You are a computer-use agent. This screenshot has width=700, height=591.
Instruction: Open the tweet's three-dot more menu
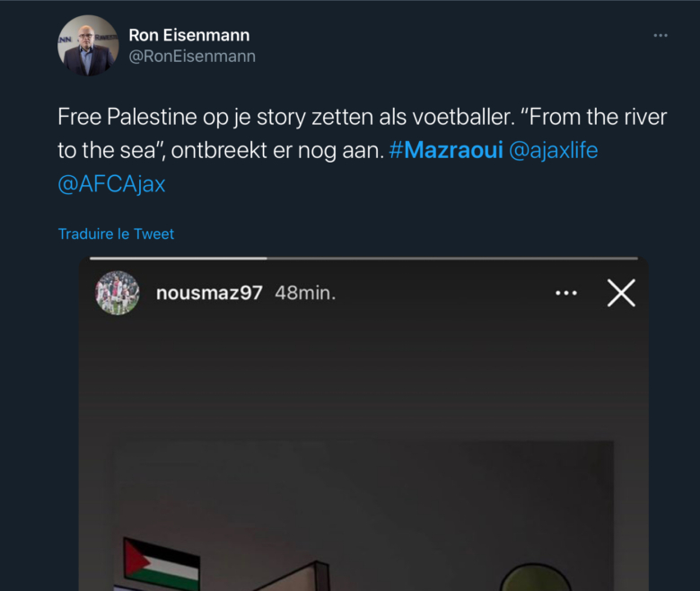[661, 36]
